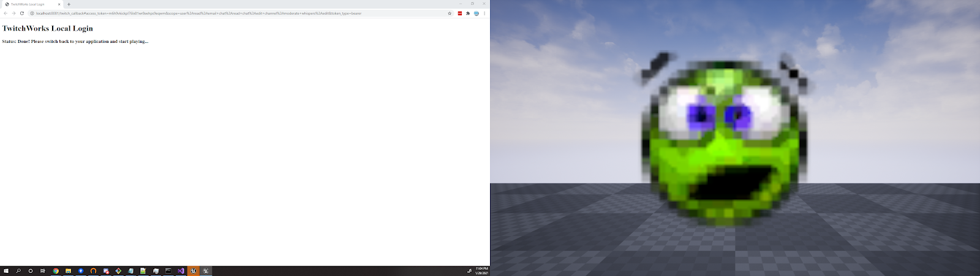Click the browser forward arrow

(x=13, y=13)
